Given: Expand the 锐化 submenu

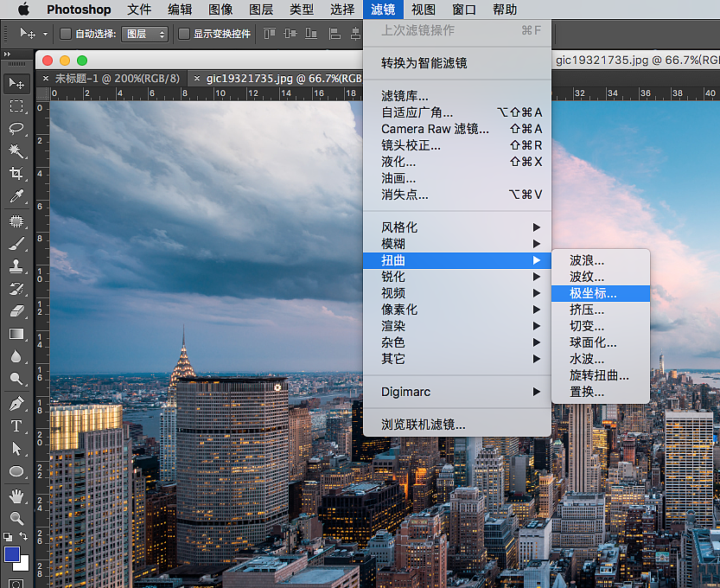Looking at the screenshot, I should coord(457,277).
